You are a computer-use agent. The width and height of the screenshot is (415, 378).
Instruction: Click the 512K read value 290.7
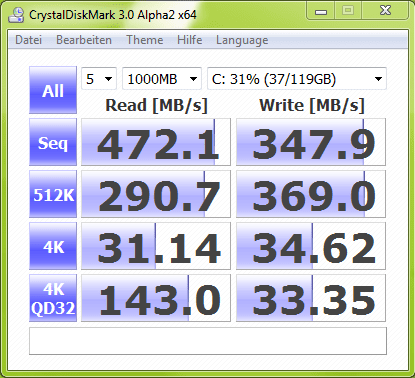156,194
